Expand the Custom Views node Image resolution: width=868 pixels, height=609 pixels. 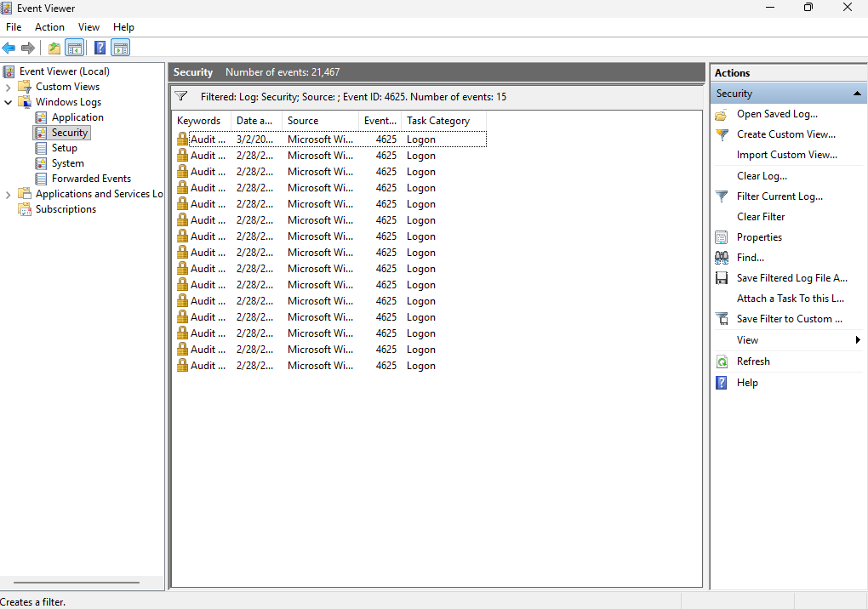point(9,86)
